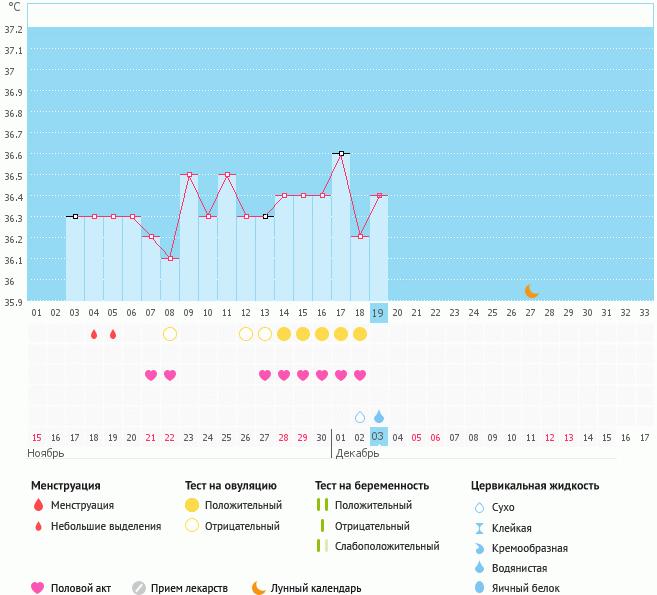Viewport: 657px width, 595px height.
Task: Click the lowest temperature point on day 08
Action: click(x=170, y=259)
